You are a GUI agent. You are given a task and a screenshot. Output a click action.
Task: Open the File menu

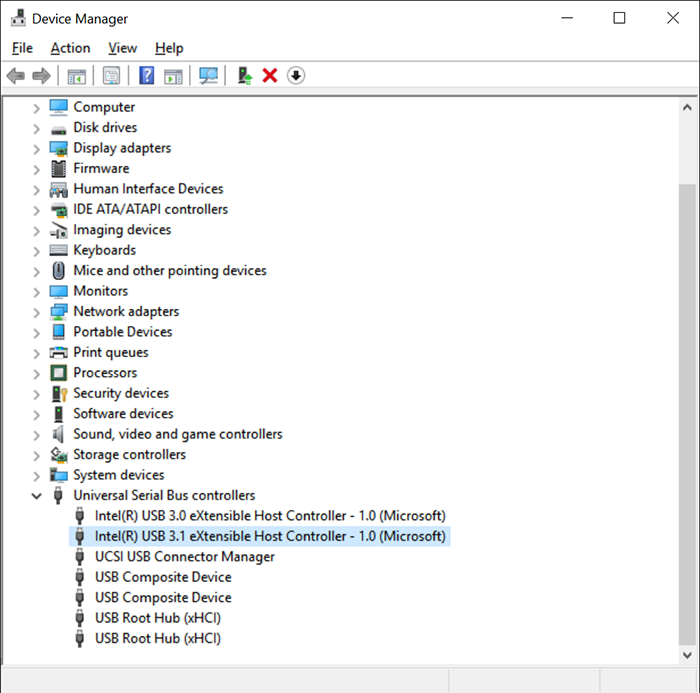click(22, 48)
